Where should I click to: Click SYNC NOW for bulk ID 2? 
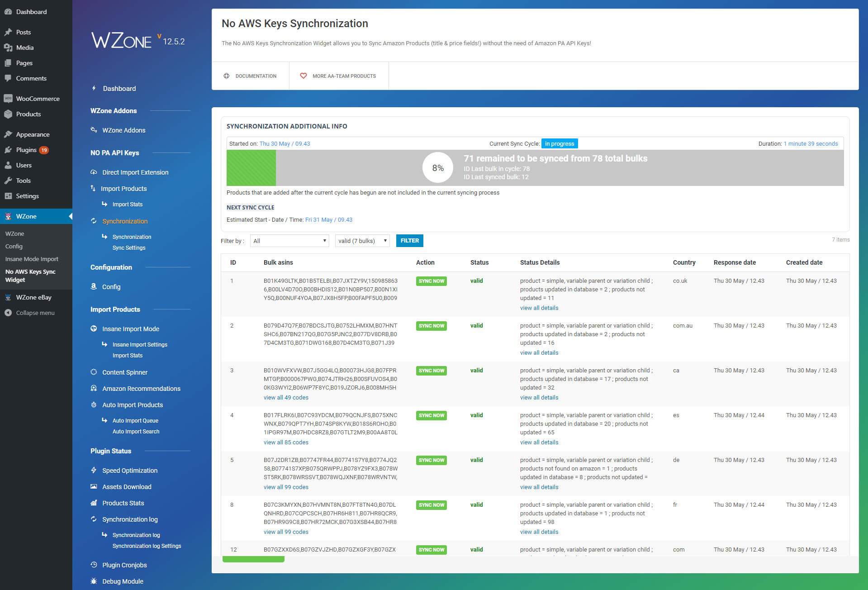pyautogui.click(x=432, y=326)
